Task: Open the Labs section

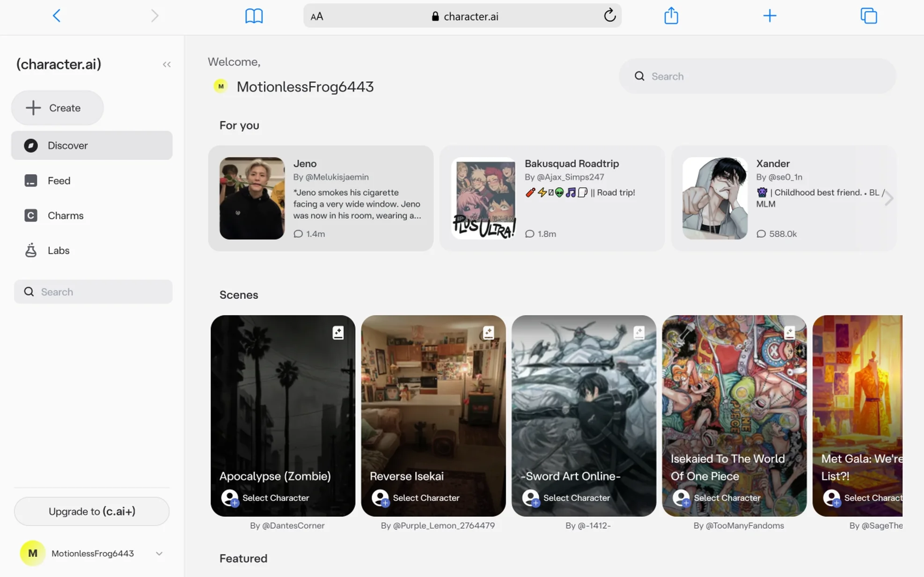Action: tap(92, 251)
